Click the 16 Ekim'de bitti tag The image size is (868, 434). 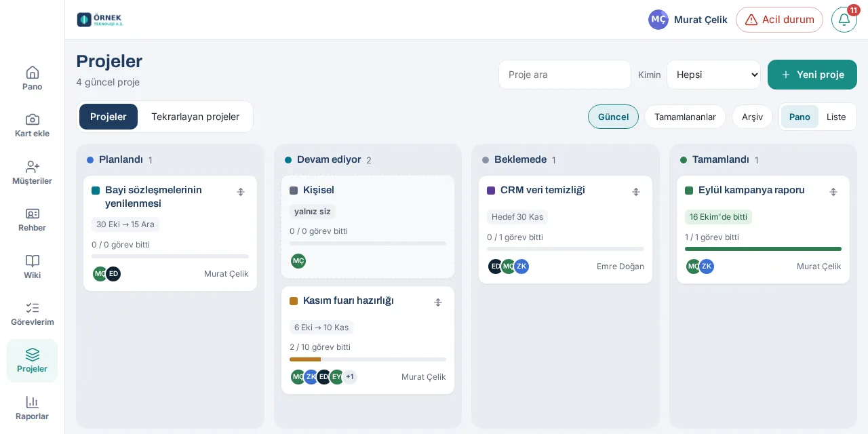718,217
